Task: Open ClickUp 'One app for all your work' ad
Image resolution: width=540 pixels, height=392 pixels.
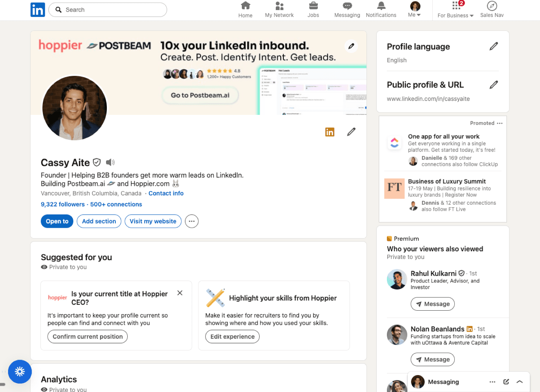Action: click(x=444, y=136)
